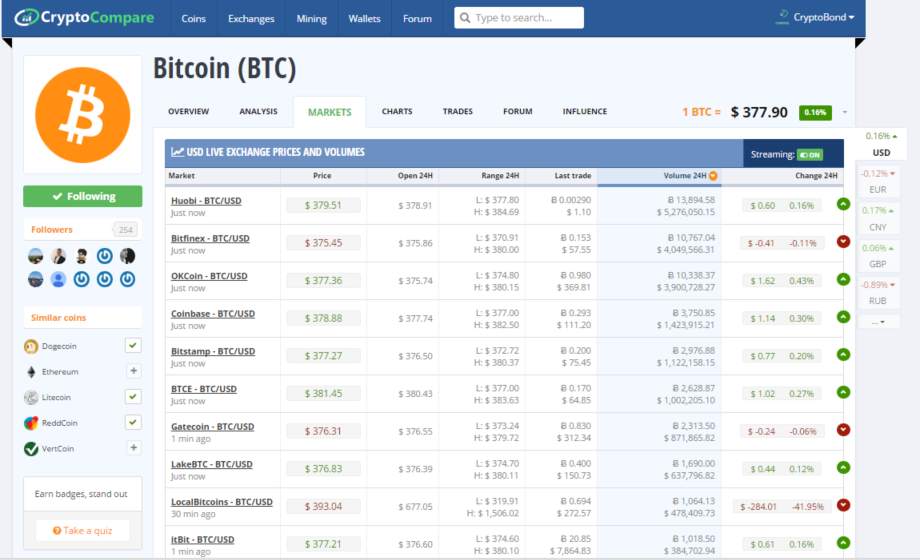The height and width of the screenshot is (560, 920).
Task: Click second follower avatar in top row
Action: 58,256
